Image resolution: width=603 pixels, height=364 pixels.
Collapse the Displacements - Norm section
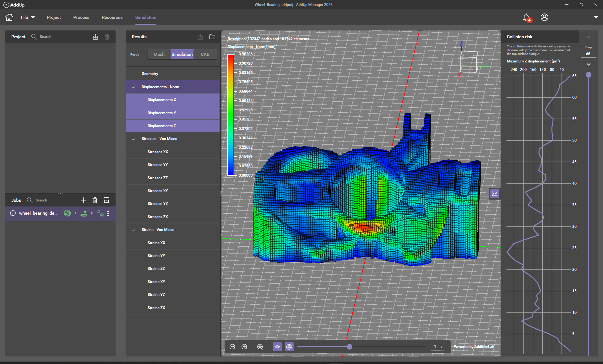point(133,87)
